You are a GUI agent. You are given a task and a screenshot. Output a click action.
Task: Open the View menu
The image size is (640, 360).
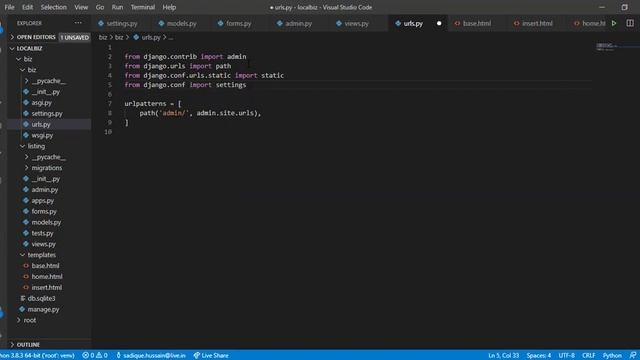[81, 7]
